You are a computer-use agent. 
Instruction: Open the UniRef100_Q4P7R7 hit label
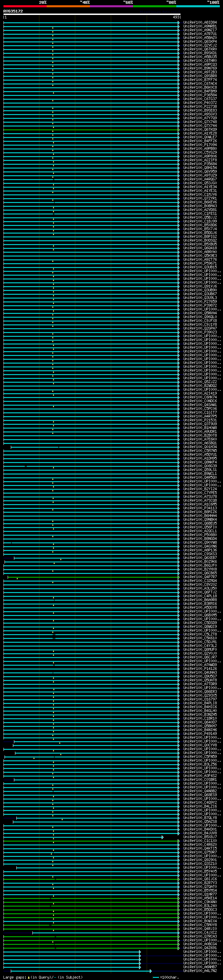point(200,577)
